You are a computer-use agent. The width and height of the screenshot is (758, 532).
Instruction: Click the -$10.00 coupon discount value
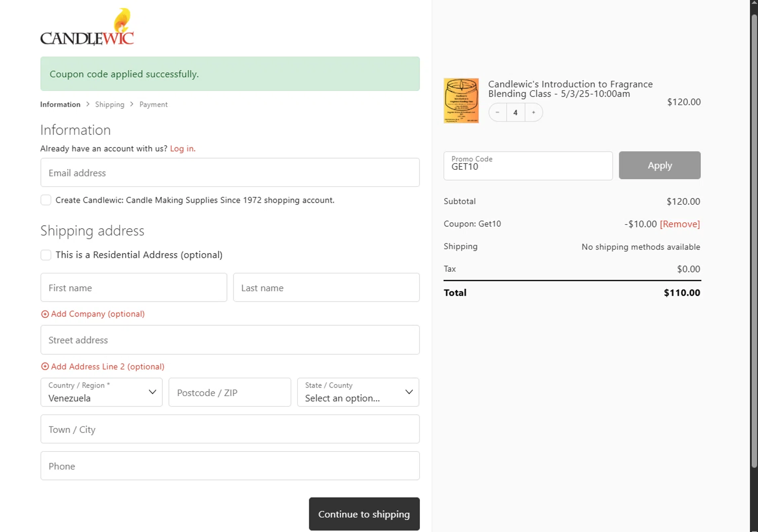pos(640,224)
